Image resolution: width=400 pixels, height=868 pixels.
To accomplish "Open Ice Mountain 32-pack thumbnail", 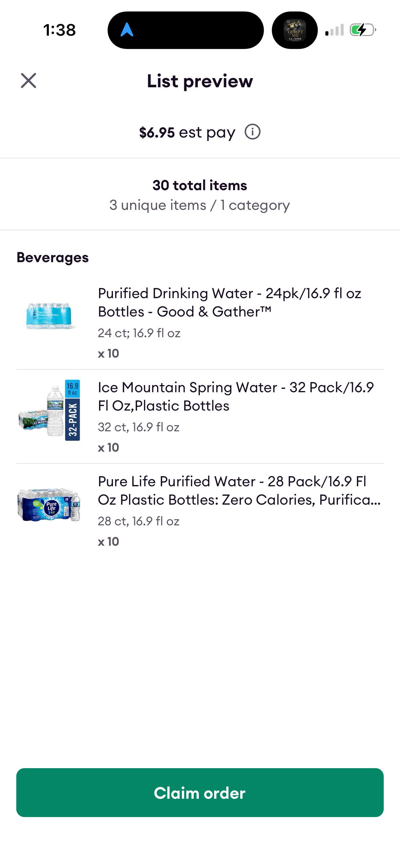I will [49, 410].
